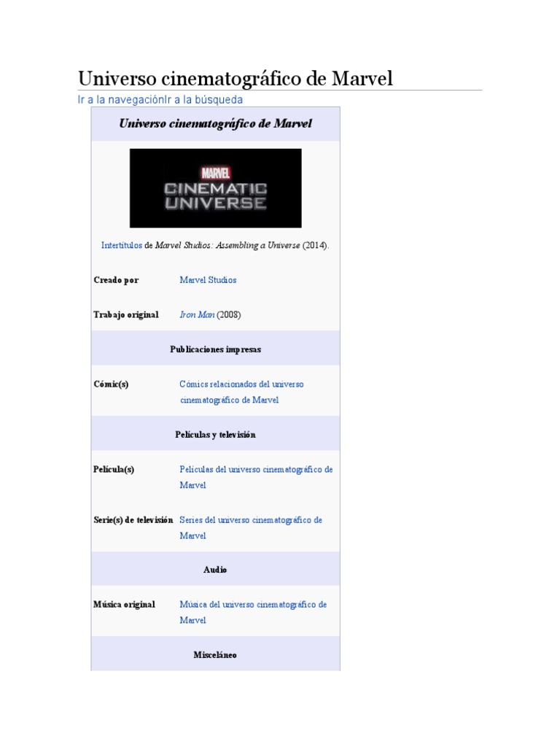This screenshot has height=747, width=560.
Task: Open the Marvel Studios link
Action: click(x=208, y=280)
